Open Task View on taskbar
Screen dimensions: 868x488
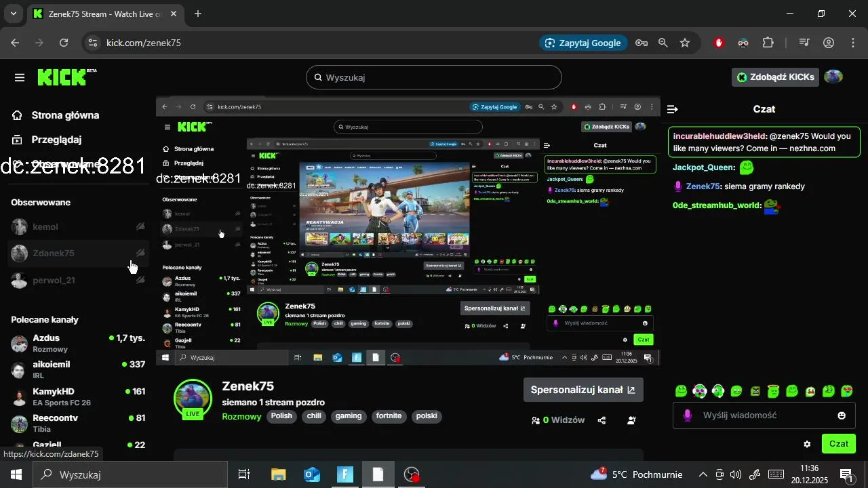point(244,474)
